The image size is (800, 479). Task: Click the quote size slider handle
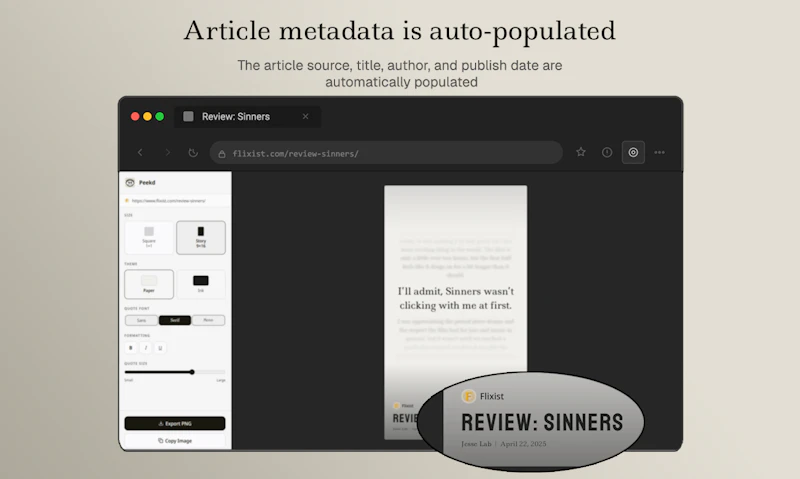tap(192, 372)
